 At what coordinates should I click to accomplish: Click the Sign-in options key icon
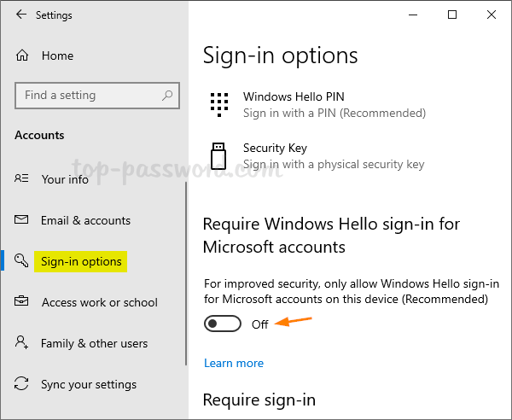point(22,261)
